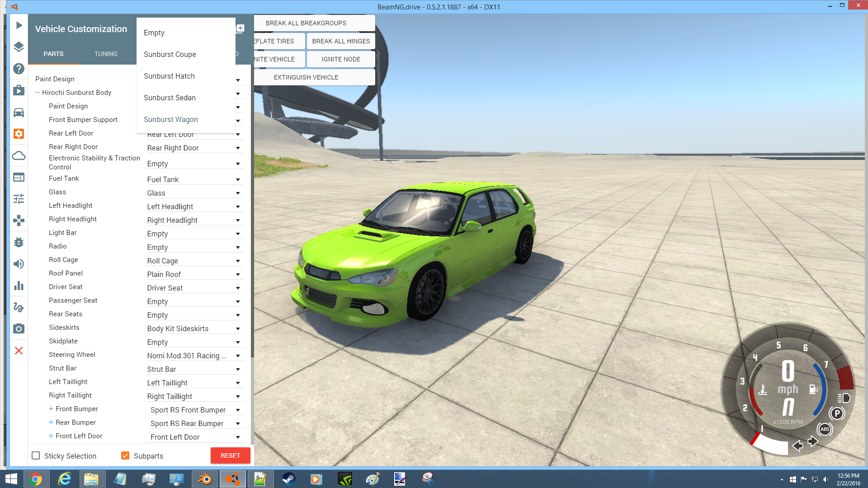Click the ignite vehicle button

(279, 59)
